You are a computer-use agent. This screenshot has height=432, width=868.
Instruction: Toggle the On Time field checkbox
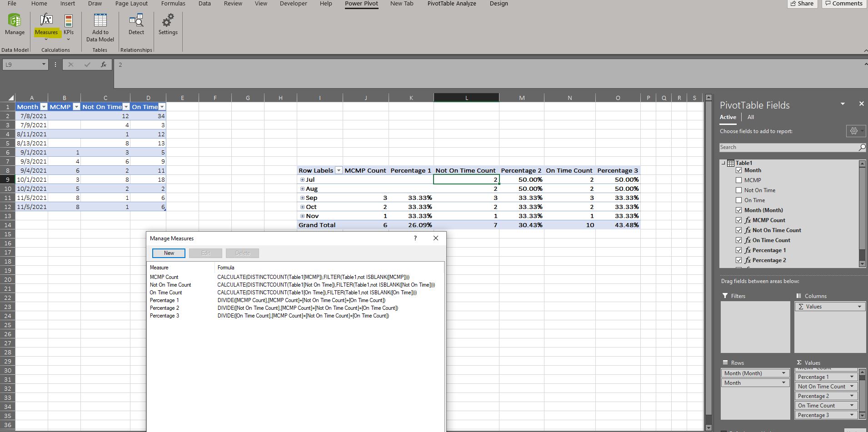[738, 200]
